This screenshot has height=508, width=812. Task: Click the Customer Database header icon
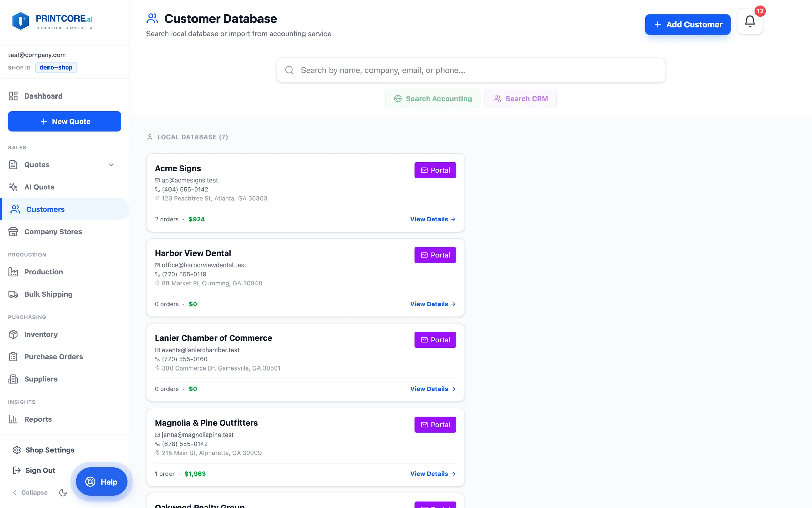[152, 19]
